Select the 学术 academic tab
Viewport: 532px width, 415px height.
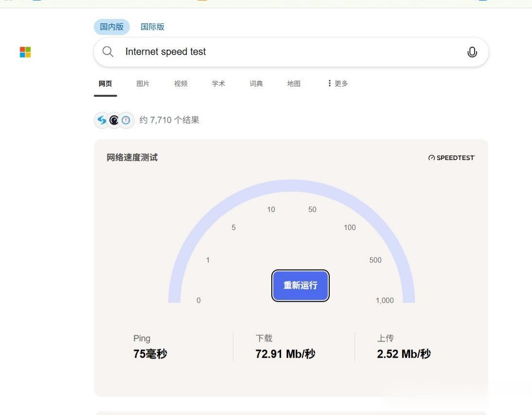click(x=218, y=84)
